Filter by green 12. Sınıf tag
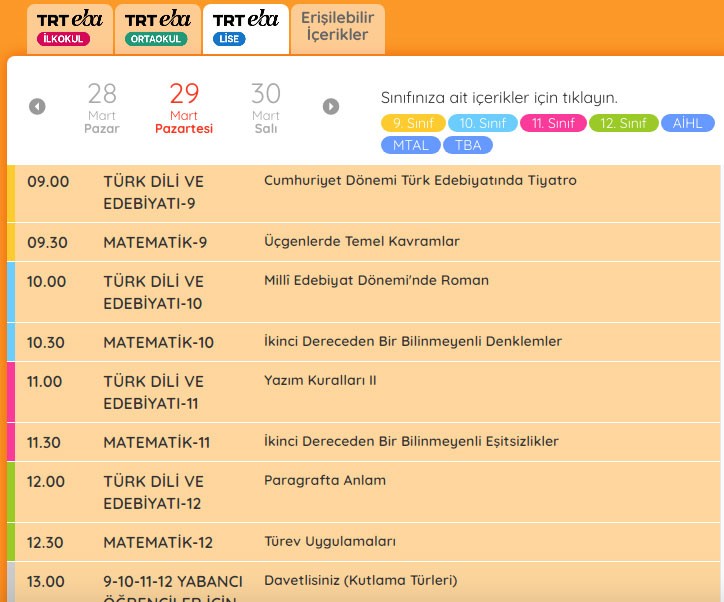The width and height of the screenshot is (724, 602). [623, 123]
